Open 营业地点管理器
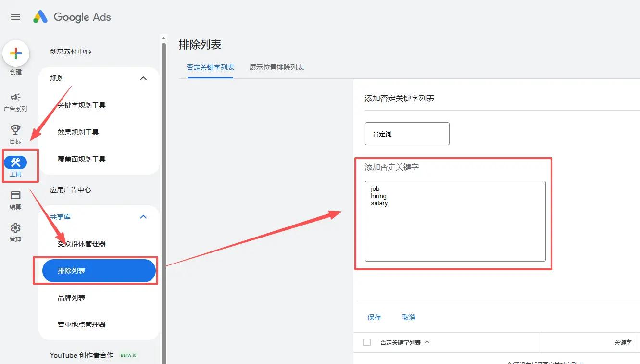 pyautogui.click(x=82, y=325)
